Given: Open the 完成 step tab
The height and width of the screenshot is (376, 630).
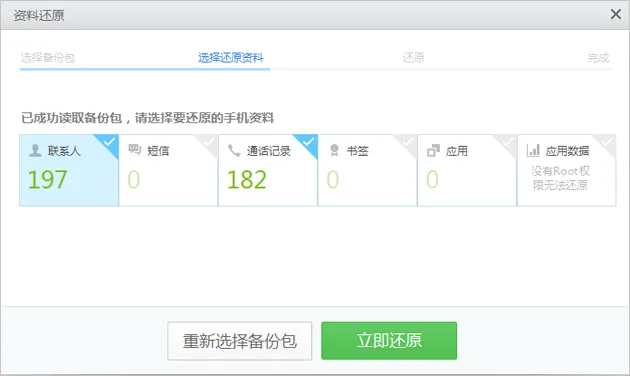Looking at the screenshot, I should point(598,58).
